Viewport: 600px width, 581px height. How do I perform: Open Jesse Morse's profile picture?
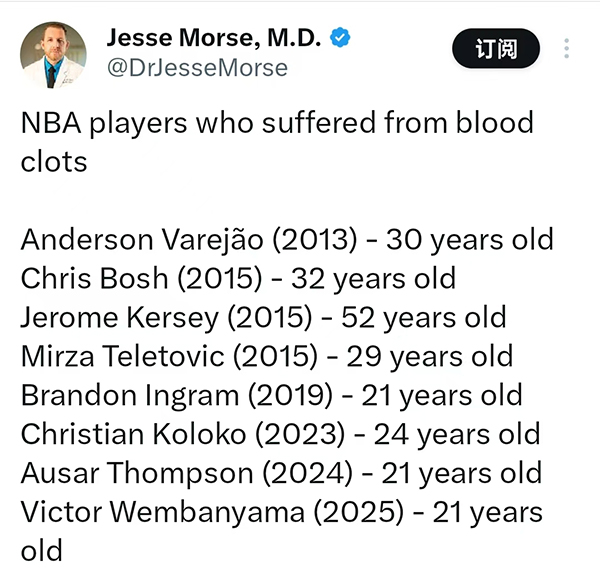point(53,55)
